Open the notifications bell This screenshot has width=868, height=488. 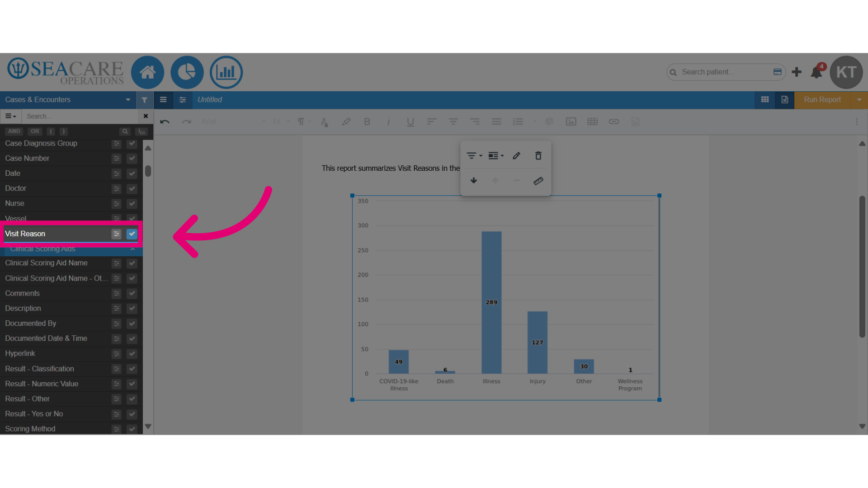pos(816,72)
